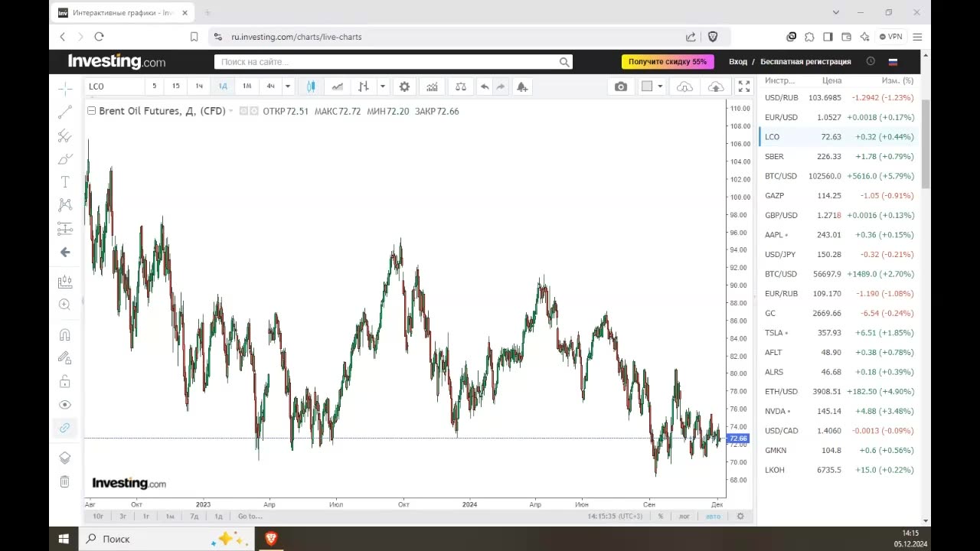Open Brent Oil Futures series dropdown arrow

[x=231, y=112]
